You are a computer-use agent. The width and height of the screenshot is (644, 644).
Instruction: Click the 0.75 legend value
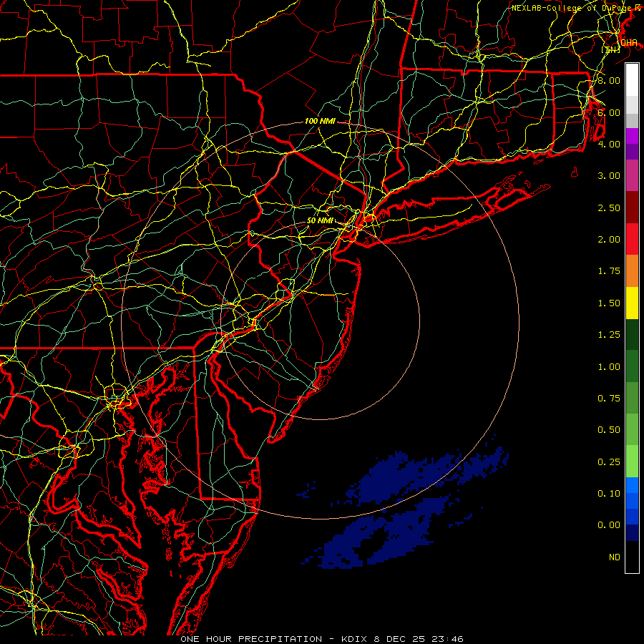(x=609, y=399)
